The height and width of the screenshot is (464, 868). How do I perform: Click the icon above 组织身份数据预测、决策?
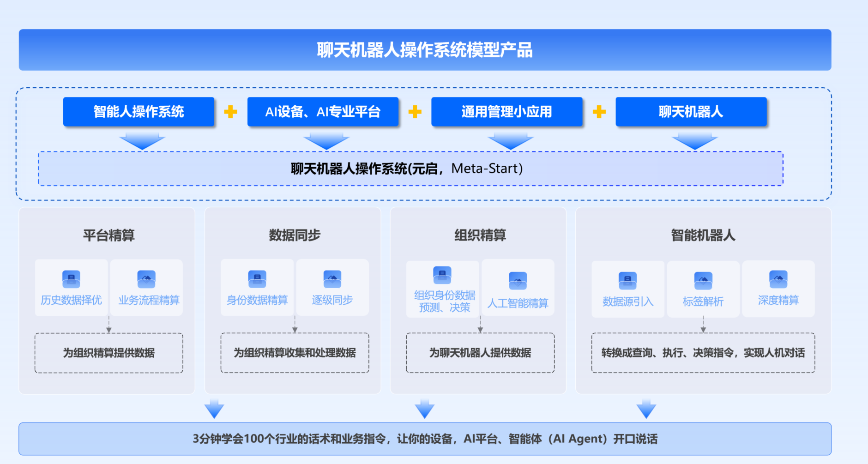(442, 275)
